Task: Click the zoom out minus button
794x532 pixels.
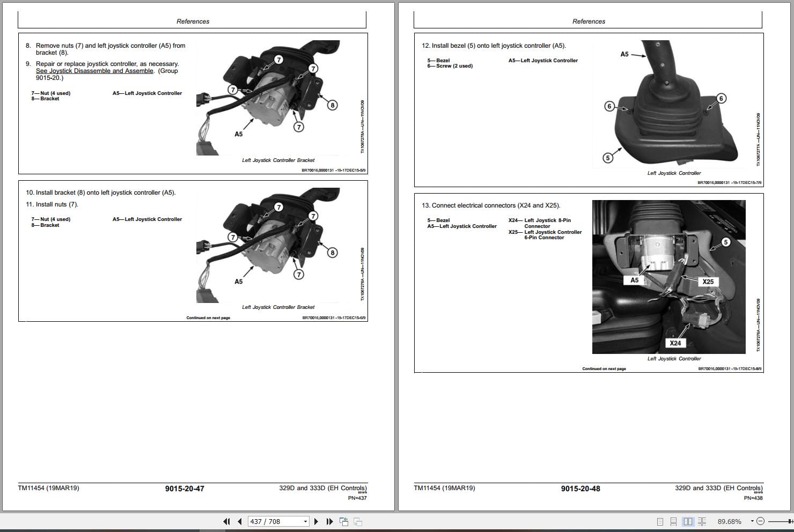Action: (760, 521)
